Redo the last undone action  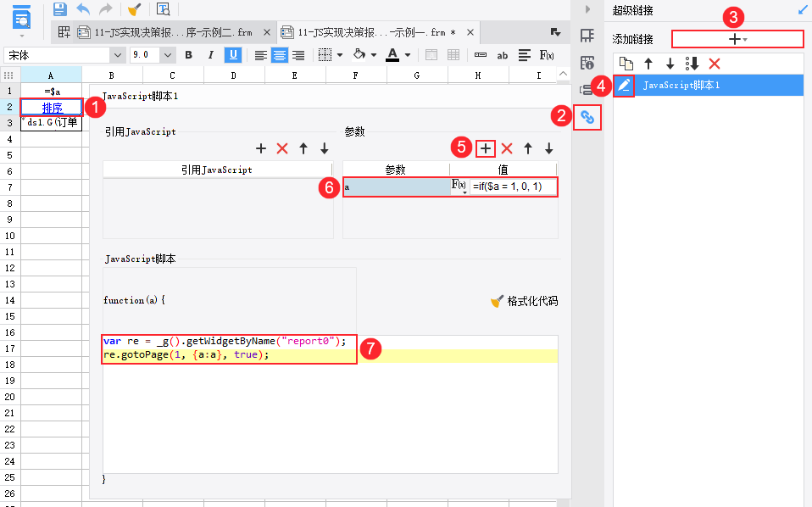pos(105,9)
